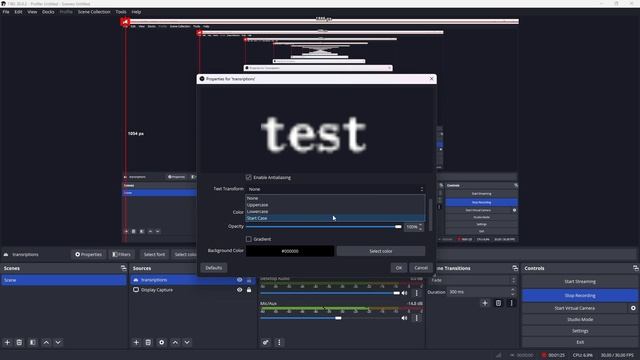Click Select color for Background Color
The image size is (640, 360).
point(381,251)
